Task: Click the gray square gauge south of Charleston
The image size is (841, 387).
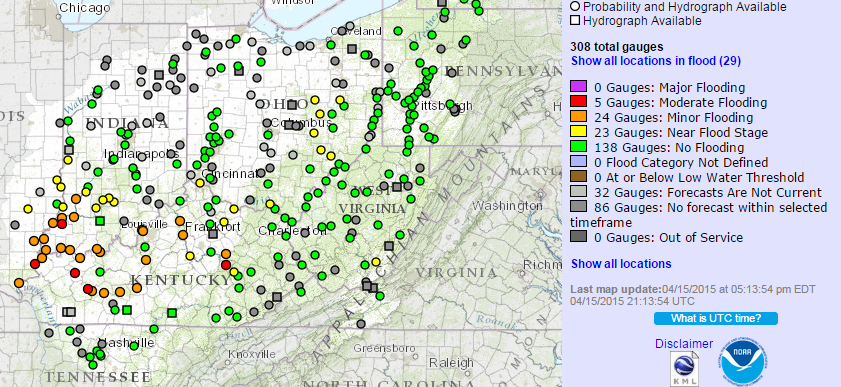Action: coord(277,297)
